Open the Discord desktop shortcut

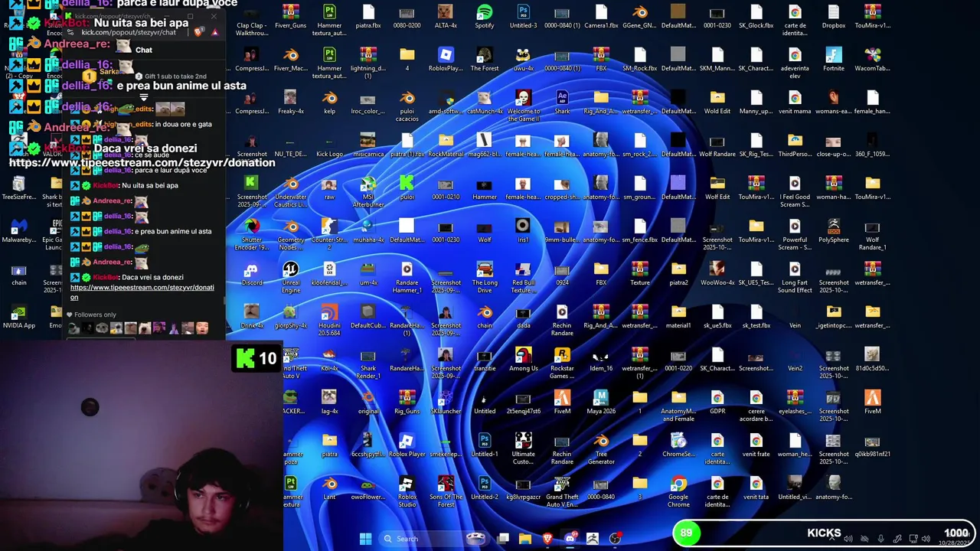(251, 274)
